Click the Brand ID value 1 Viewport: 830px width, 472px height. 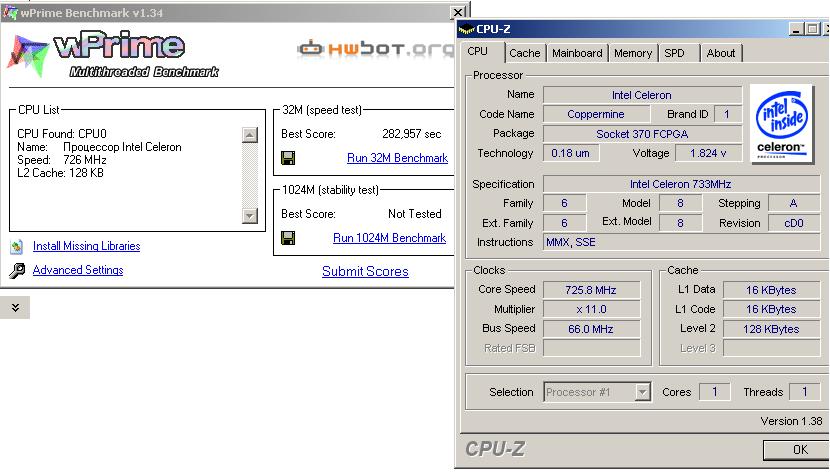[727, 114]
